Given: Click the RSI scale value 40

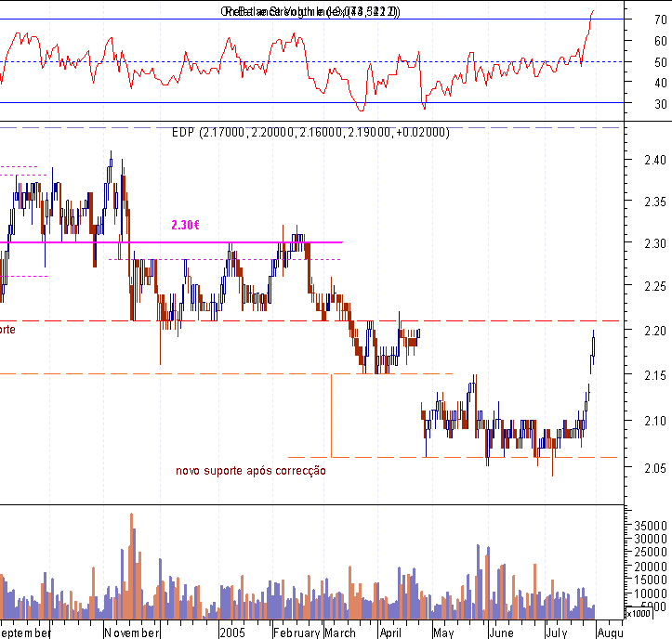Looking at the screenshot, I should point(661,83).
